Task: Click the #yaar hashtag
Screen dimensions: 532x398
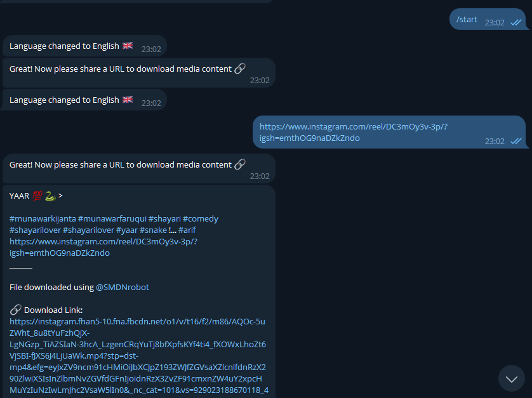Action: coord(127,230)
